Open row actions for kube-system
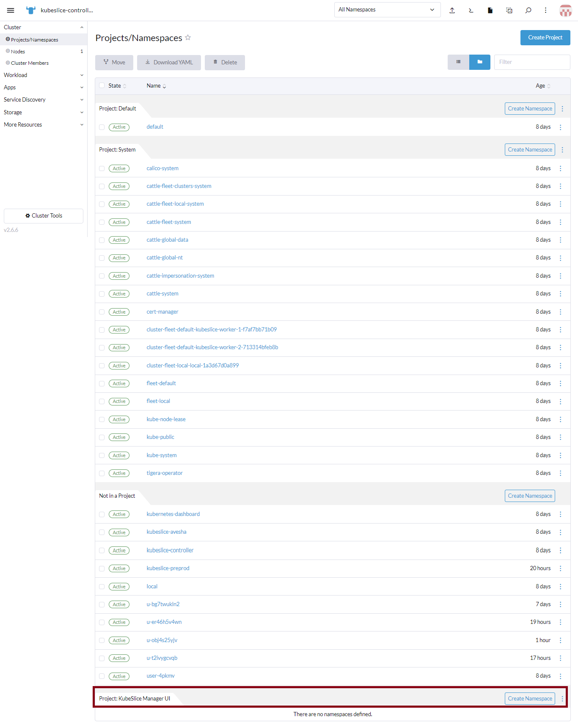 [x=561, y=455]
